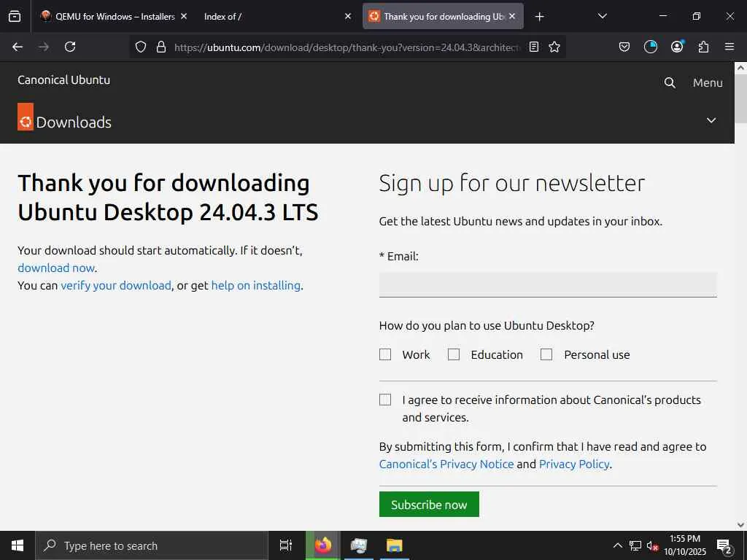The image size is (747, 560).
Task: Click the page vertical scrollbar thumb
Action: click(x=741, y=97)
